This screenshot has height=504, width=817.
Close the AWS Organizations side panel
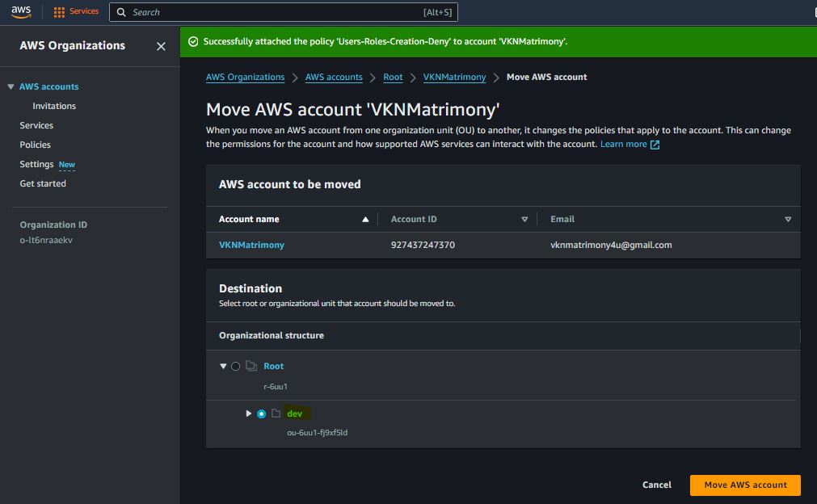(x=161, y=47)
